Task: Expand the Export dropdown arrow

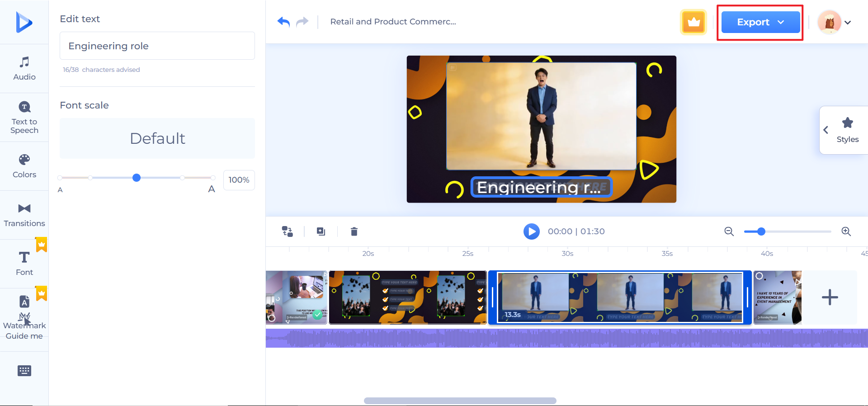Action: click(x=781, y=22)
